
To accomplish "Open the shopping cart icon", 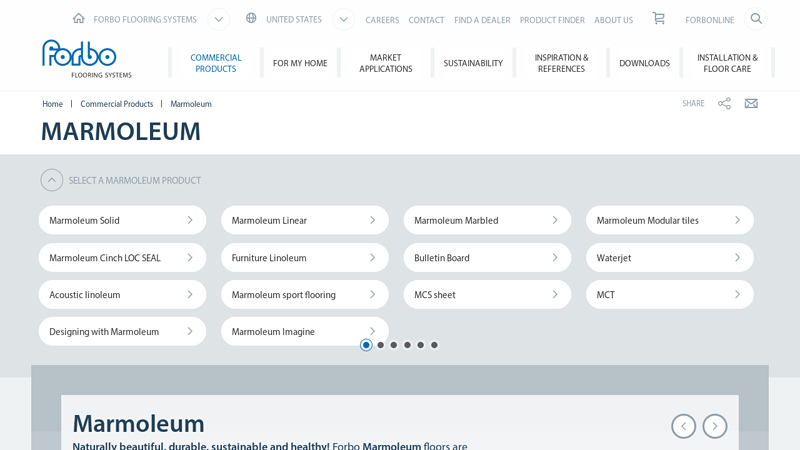I will [x=659, y=19].
